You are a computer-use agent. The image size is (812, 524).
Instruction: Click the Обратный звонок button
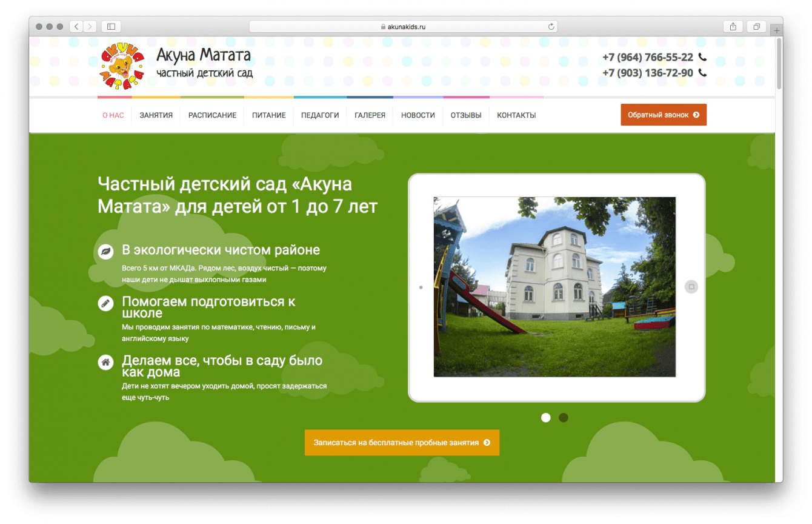[664, 115]
